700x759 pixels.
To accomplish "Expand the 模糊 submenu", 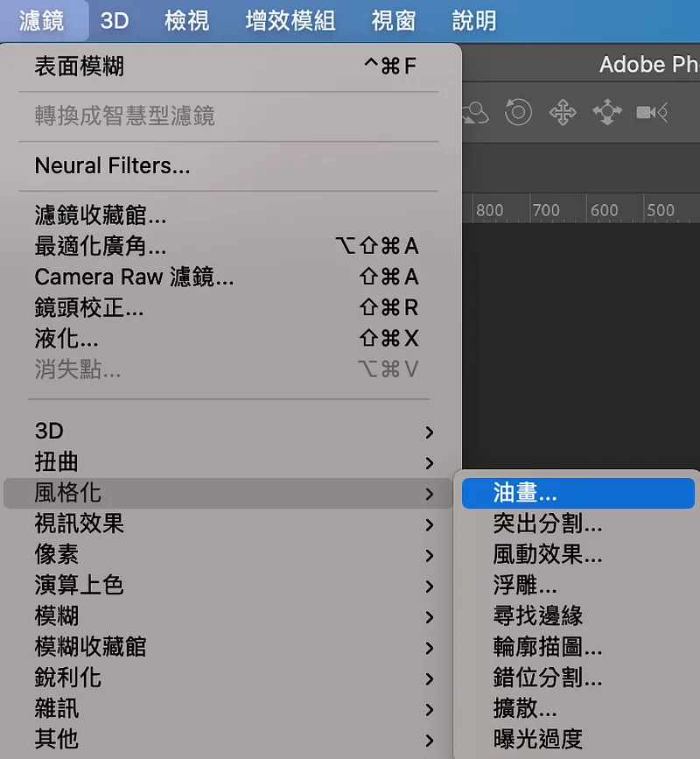I will point(228,616).
